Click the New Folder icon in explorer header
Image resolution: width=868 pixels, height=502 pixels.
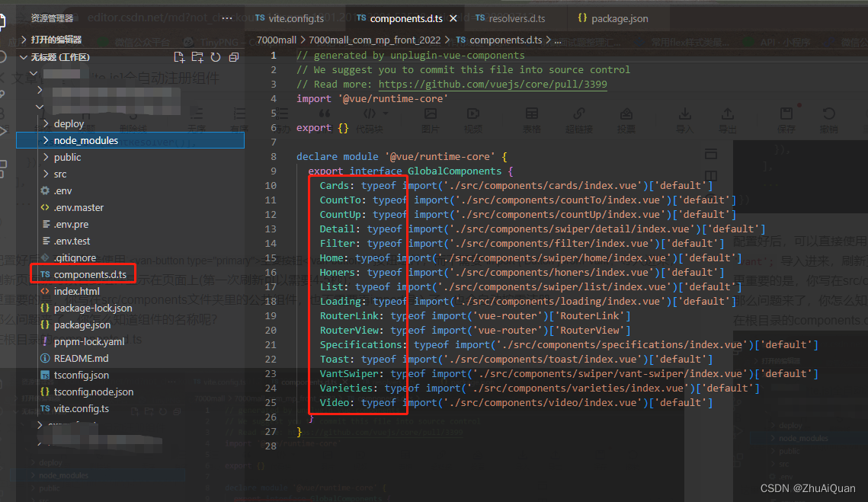click(197, 57)
